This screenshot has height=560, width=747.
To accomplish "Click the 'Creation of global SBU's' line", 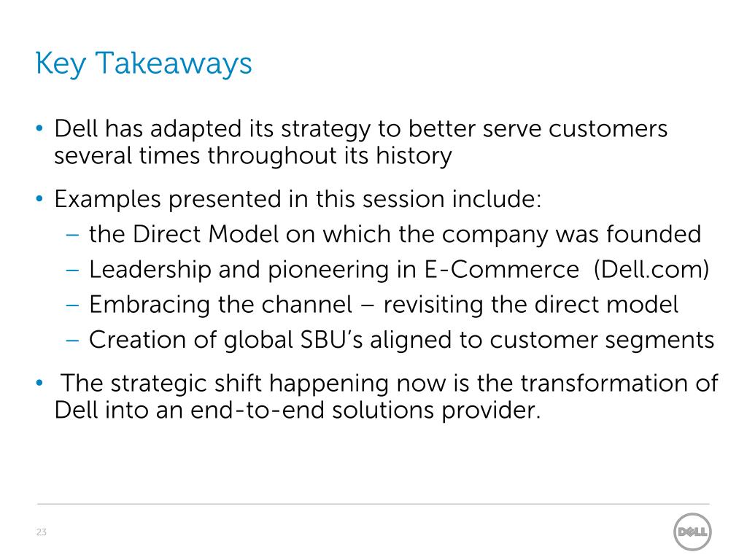I will (402, 341).
